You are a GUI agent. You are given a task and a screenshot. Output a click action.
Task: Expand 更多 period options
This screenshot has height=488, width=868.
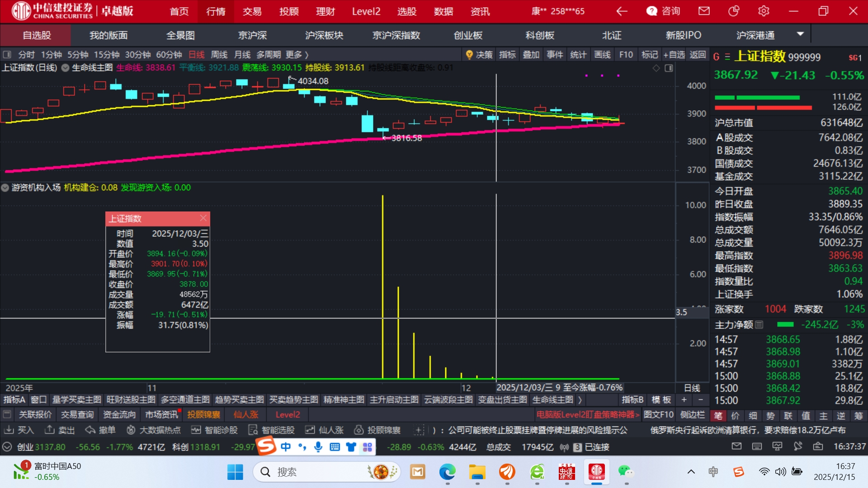297,55
